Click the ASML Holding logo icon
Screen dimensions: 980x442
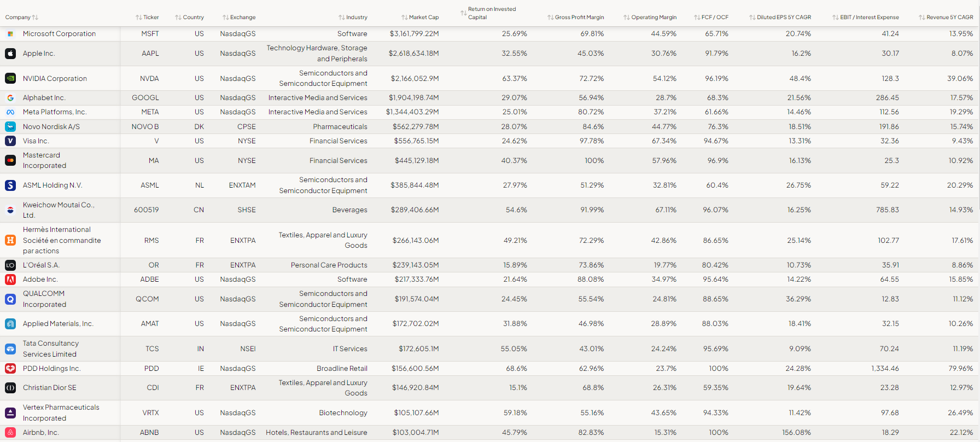point(10,185)
